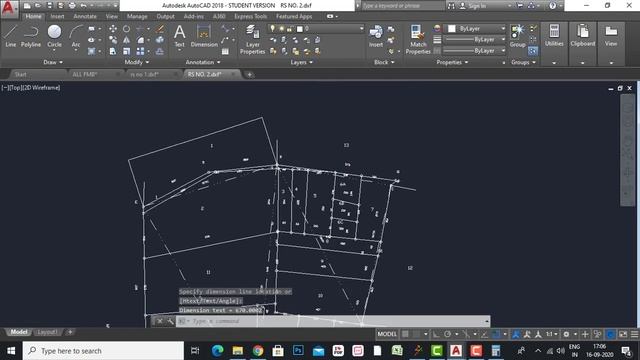Open the Insert ribbon tab
The width and height of the screenshot is (640, 360).
click(57, 16)
